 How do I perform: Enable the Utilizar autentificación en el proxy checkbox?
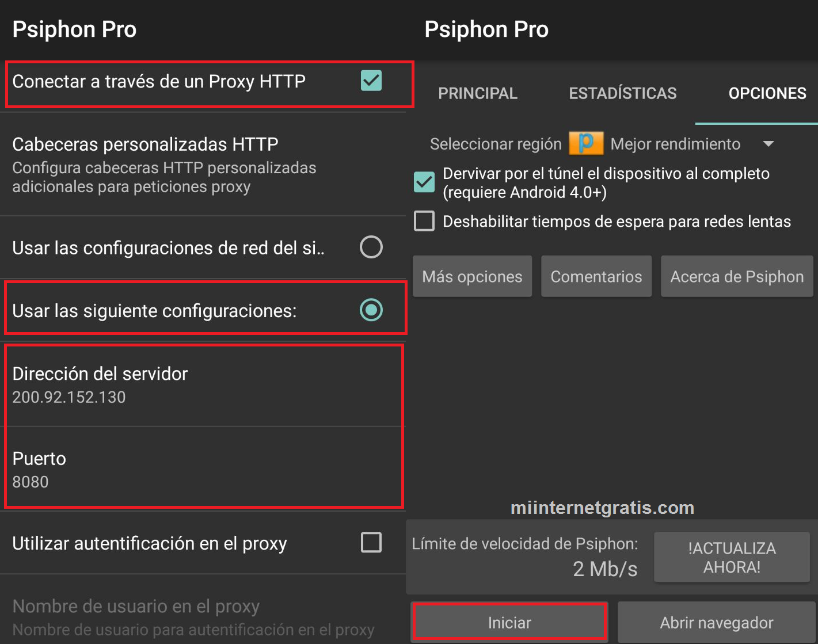pos(371,542)
